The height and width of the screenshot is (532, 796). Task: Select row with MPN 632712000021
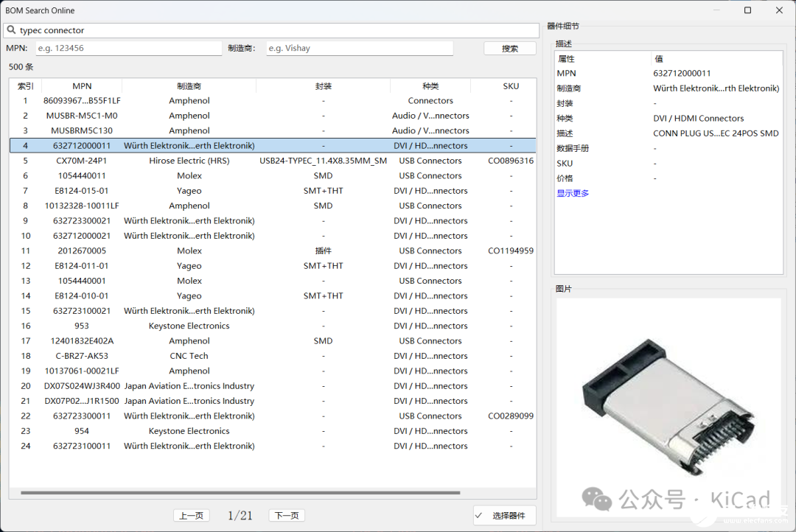[x=273, y=236]
